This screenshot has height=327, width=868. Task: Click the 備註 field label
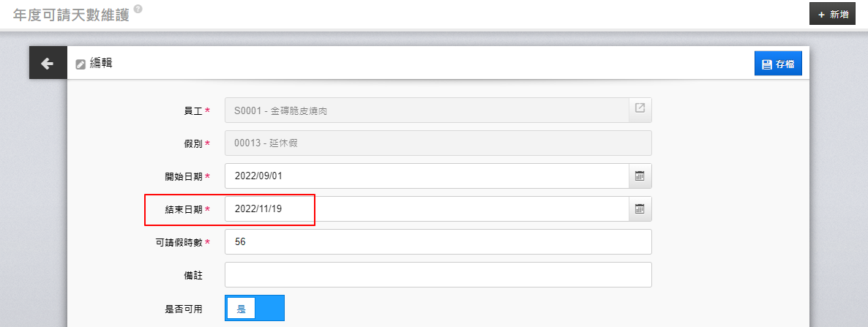[x=192, y=276]
